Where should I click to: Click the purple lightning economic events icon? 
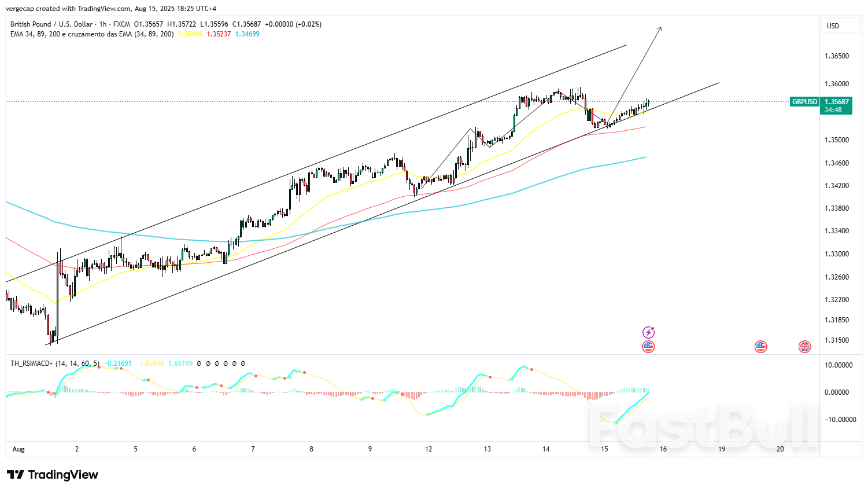point(648,332)
